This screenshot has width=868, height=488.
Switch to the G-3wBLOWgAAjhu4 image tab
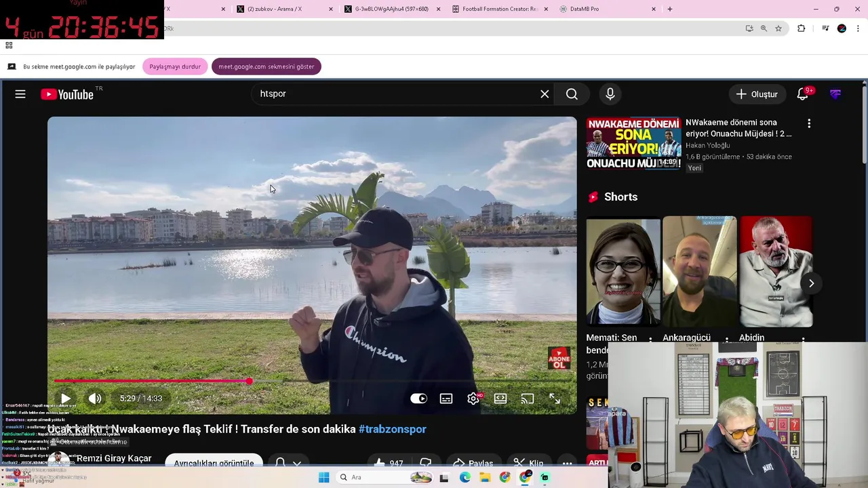click(392, 9)
